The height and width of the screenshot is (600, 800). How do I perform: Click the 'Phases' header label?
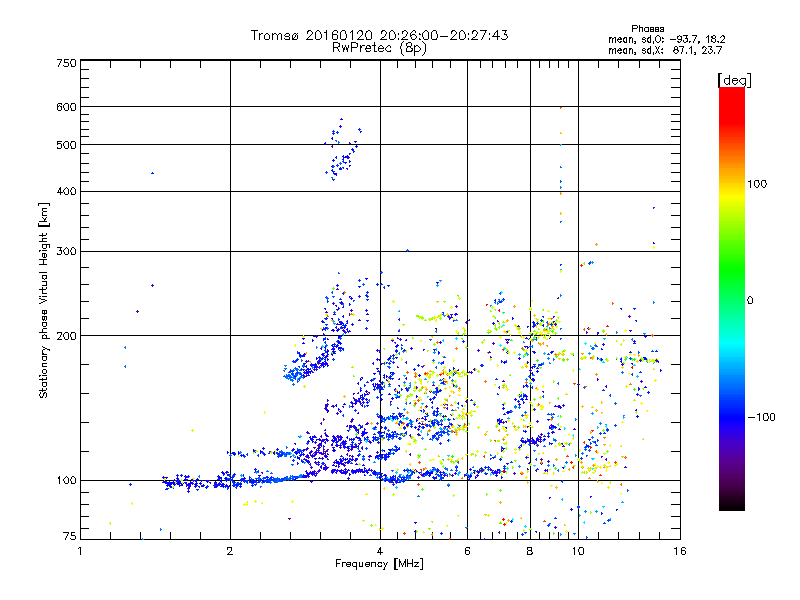(x=647, y=29)
